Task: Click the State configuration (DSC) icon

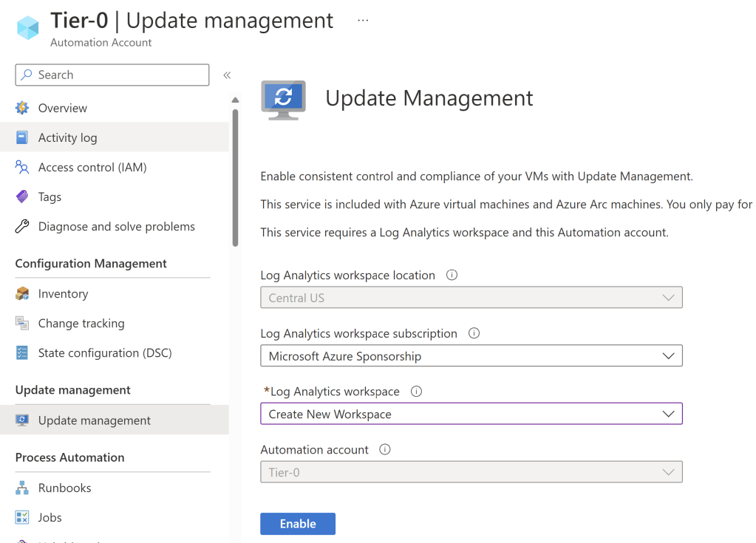Action: pos(22,353)
